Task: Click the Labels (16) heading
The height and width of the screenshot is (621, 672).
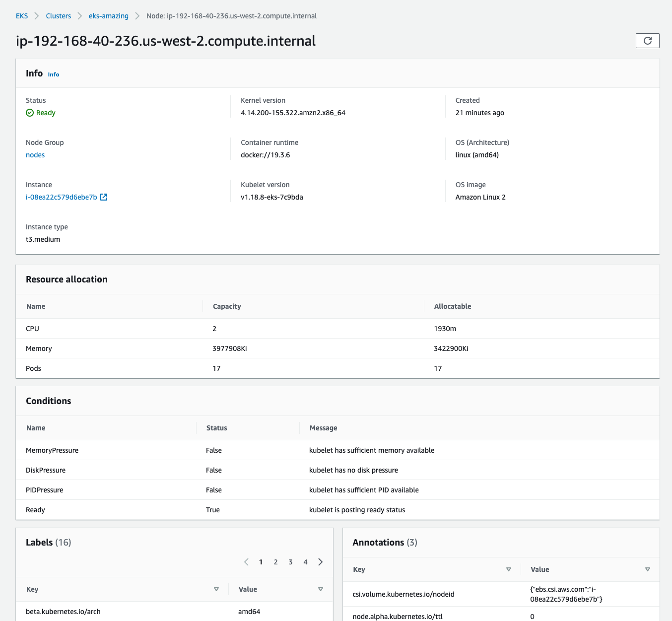Action: [x=49, y=543]
